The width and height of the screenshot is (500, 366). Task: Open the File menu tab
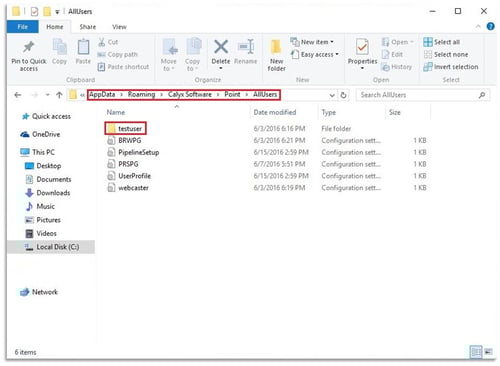[x=23, y=27]
